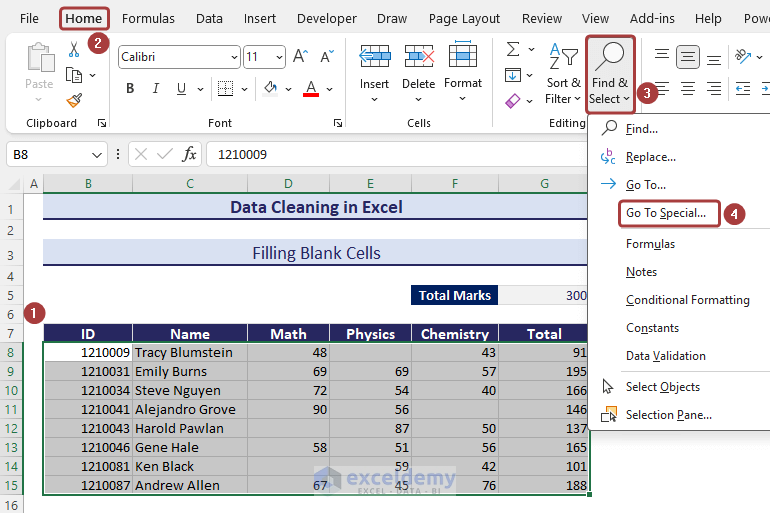770x513 pixels.
Task: Toggle Bold formatting
Action: pos(130,88)
